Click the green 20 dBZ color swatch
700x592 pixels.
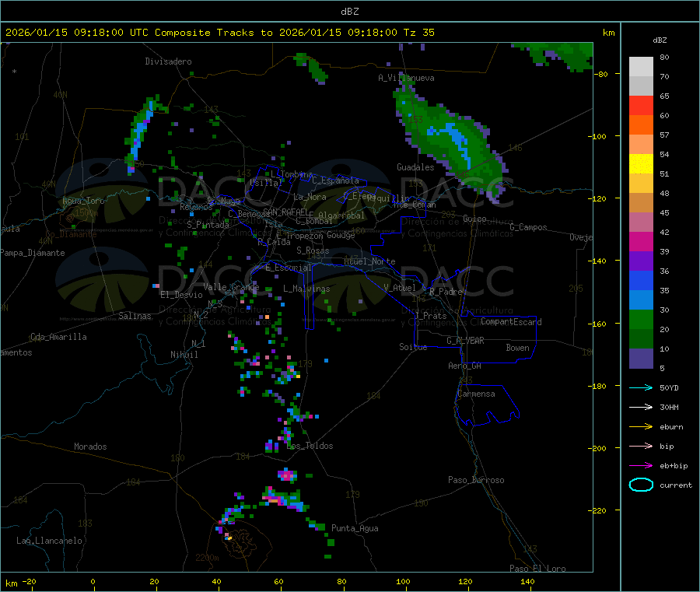click(641, 320)
